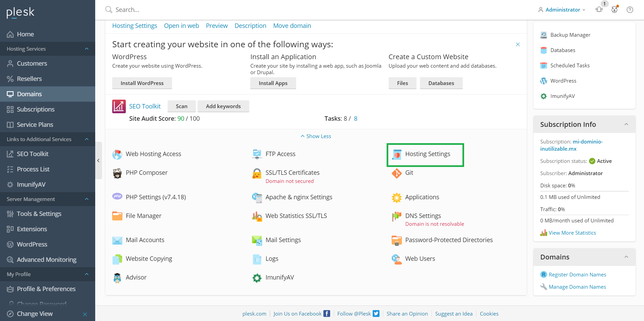Open Subscriptions in sidebar
This screenshot has height=321, width=644.
point(48,109)
